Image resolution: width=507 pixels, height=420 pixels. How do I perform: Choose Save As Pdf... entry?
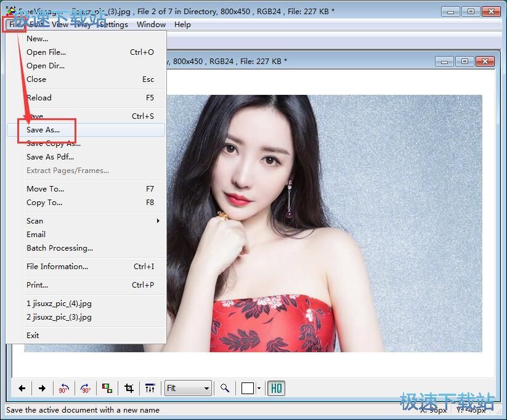pos(86,157)
